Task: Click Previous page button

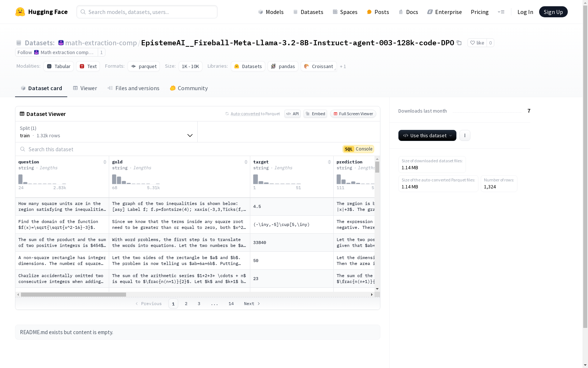Action: point(148,304)
